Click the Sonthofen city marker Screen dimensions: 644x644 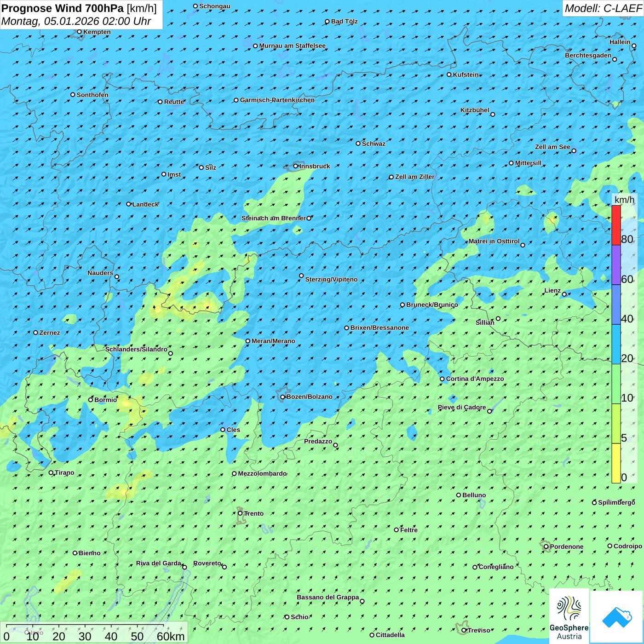click(73, 95)
